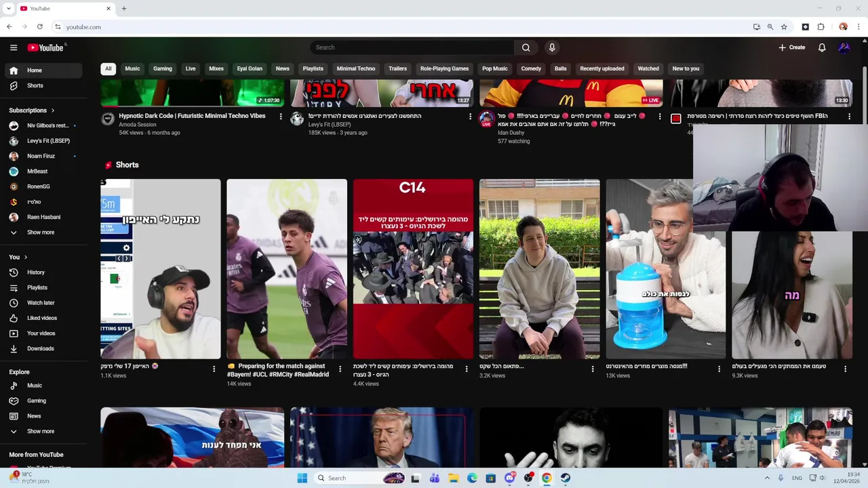
Task: Click the YouTube logo
Action: click(x=45, y=47)
